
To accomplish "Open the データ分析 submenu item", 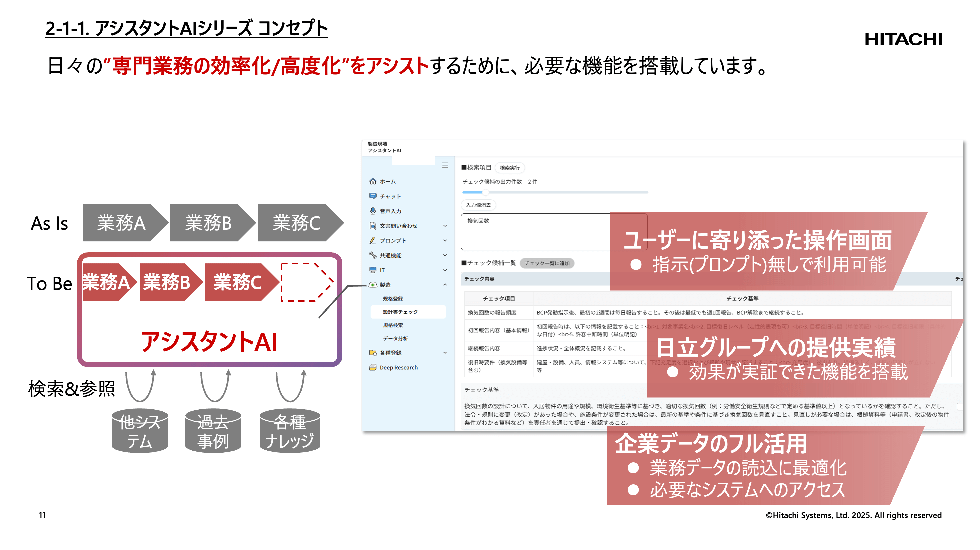I will [x=395, y=339].
